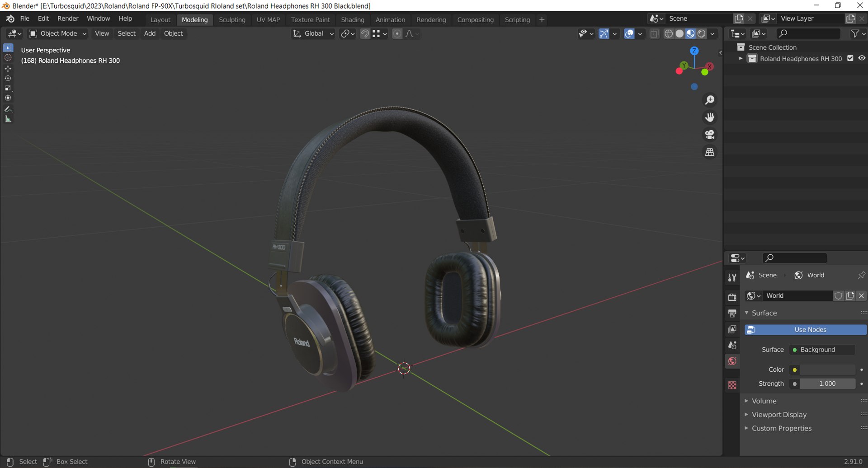Hide Roland Headphones RH 300 in viewport
This screenshot has width=868, height=468.
pyautogui.click(x=862, y=58)
